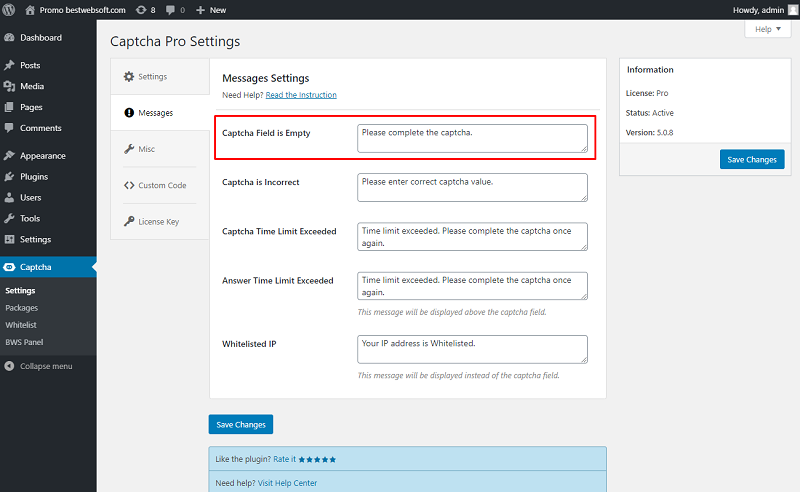
Task: Click the Captcha menu icon
Action: (x=9, y=267)
